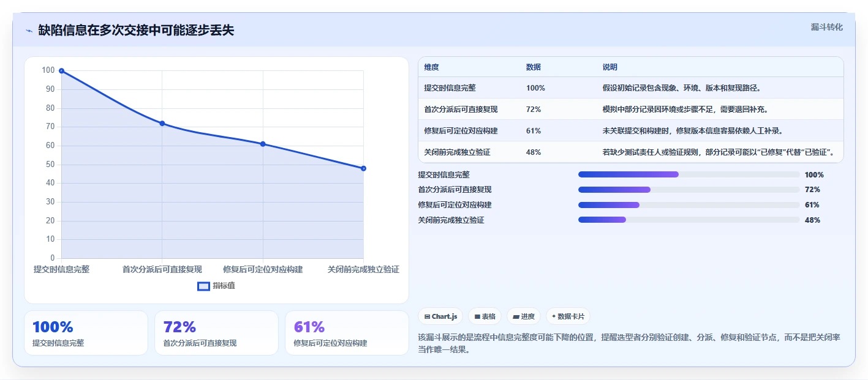This screenshot has height=380, width=868.
Task: Click the chart data point at 48
Action: [x=363, y=168]
